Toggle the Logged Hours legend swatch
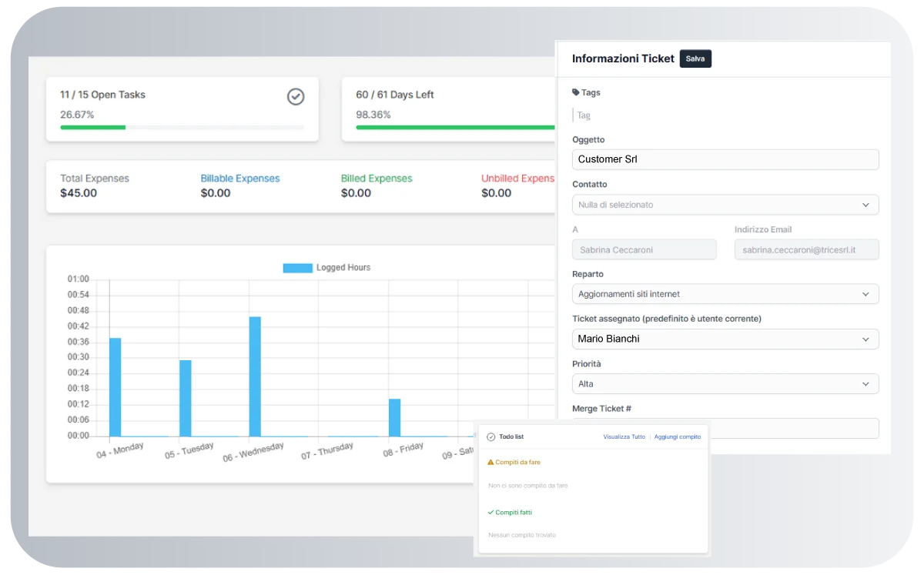924x575 pixels. tap(297, 268)
